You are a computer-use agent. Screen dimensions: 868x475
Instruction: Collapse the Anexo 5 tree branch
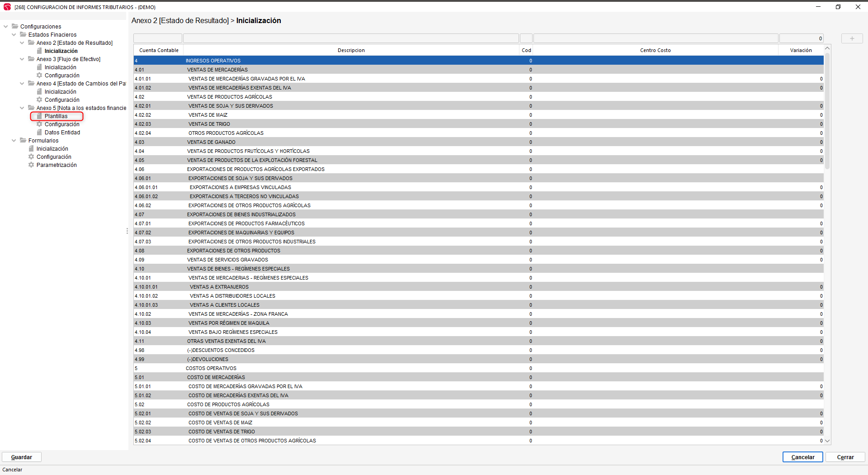[x=22, y=108]
